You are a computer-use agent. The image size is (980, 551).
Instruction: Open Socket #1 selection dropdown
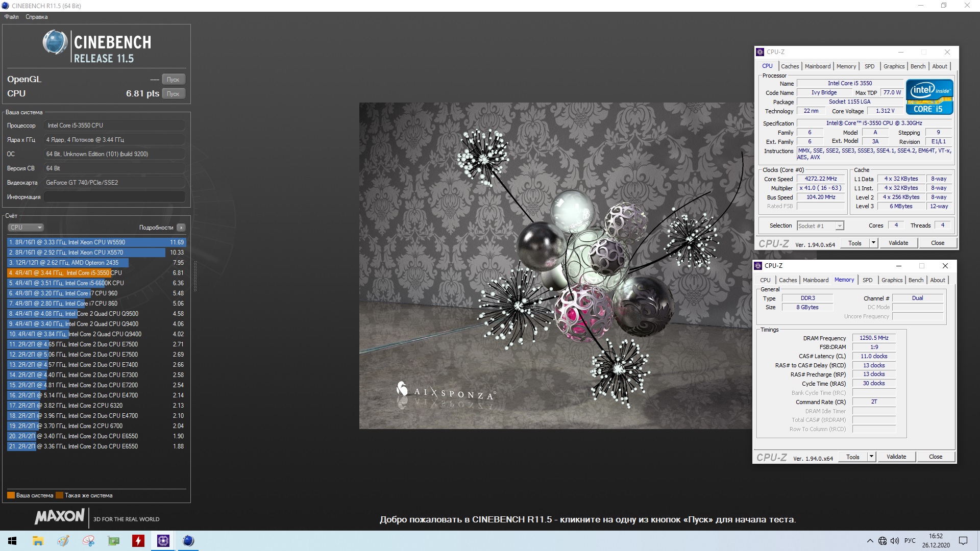click(x=820, y=226)
